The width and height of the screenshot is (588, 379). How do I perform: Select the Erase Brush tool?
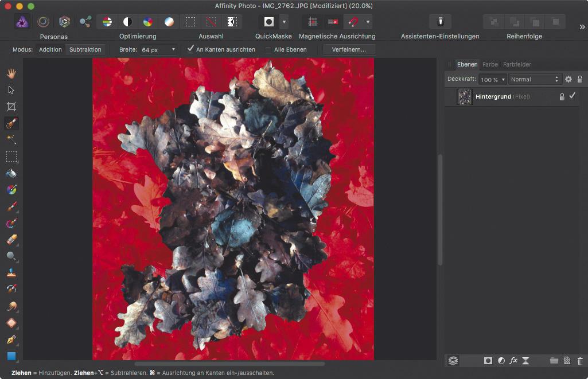coord(11,240)
